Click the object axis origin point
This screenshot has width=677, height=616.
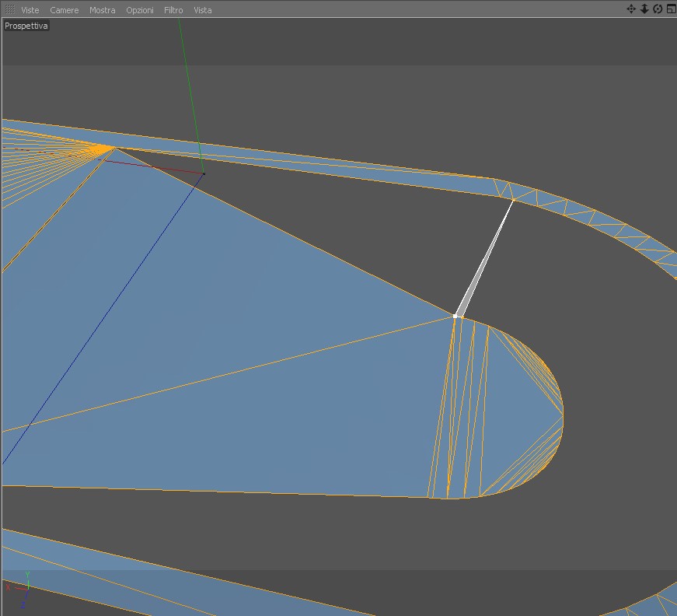click(204, 173)
